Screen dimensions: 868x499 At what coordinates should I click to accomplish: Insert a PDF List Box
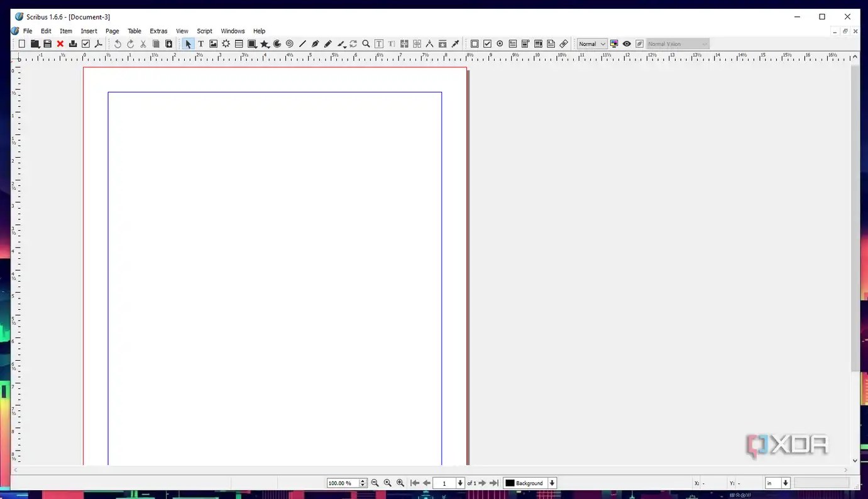(539, 44)
